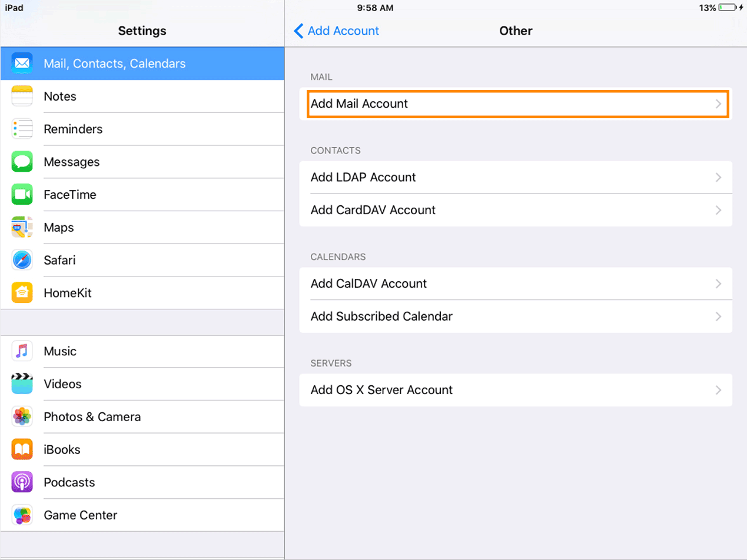Choose Add CardDAV Account label
The width and height of the screenshot is (747, 560).
(373, 210)
